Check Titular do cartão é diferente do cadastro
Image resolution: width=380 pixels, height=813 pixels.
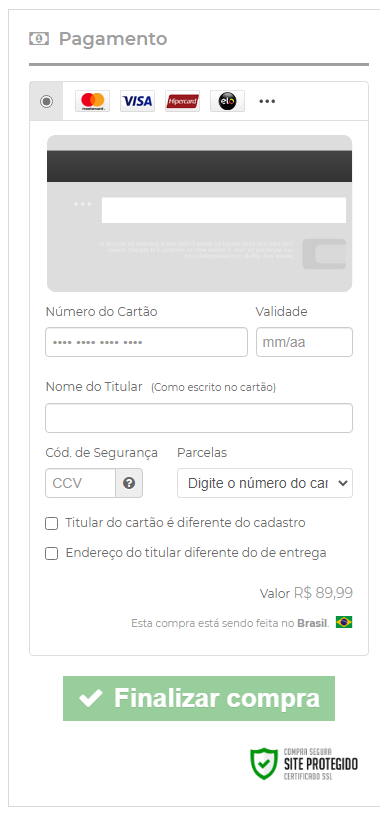point(51,524)
